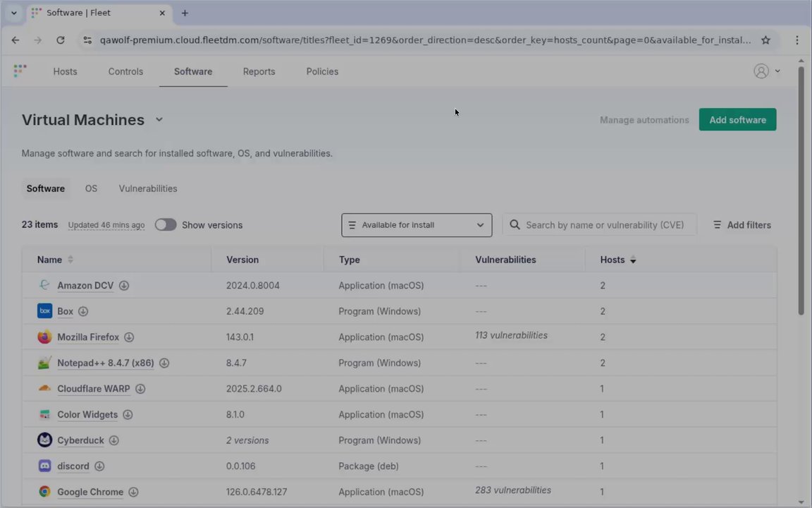Click the Mozilla Firefox app icon
The height and width of the screenshot is (508, 812).
click(x=44, y=337)
